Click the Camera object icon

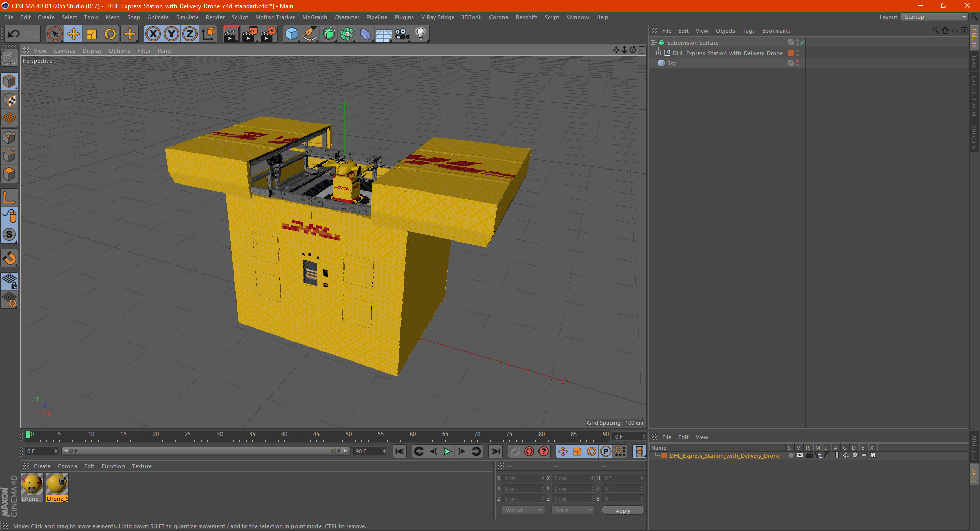[402, 34]
